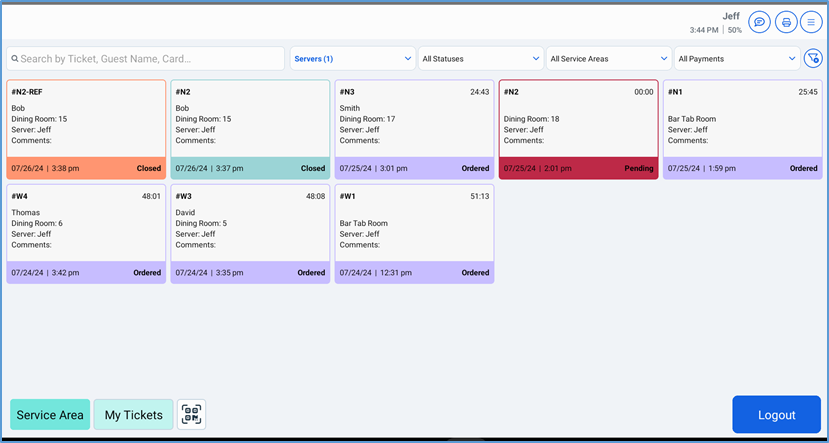
Task: Click the clear filters funnel icon
Action: click(x=813, y=59)
